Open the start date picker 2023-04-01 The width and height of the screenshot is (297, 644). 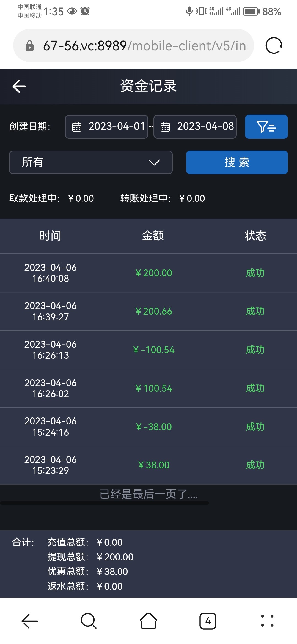click(107, 127)
